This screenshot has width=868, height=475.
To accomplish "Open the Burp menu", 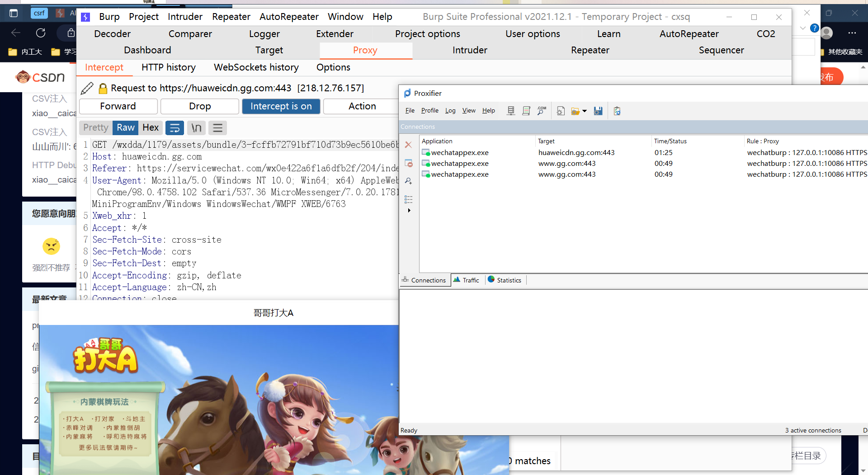I will coord(109,17).
